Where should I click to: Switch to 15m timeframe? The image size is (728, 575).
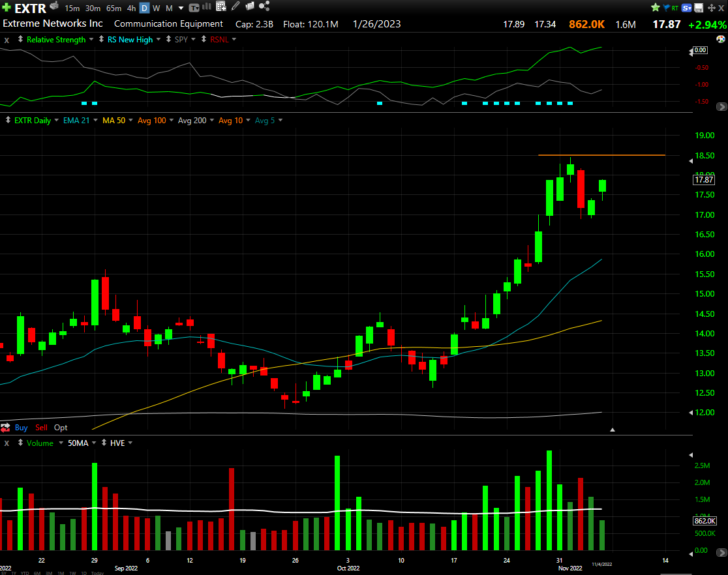pos(72,8)
